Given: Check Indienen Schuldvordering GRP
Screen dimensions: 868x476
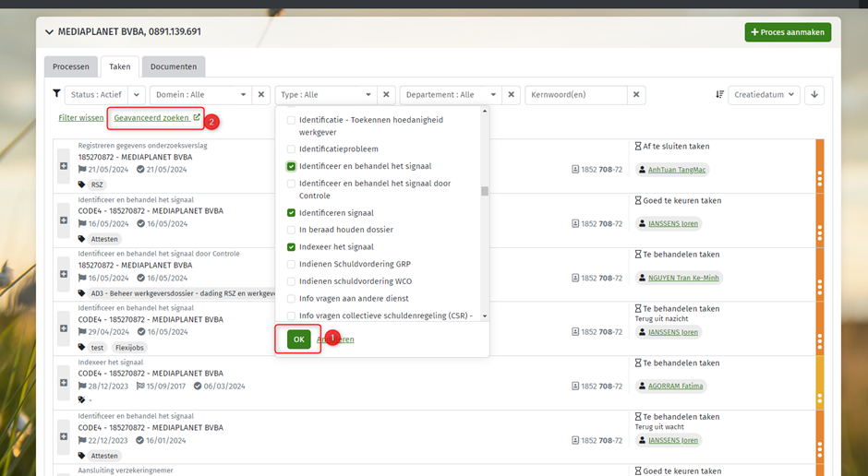Looking at the screenshot, I should (291, 264).
